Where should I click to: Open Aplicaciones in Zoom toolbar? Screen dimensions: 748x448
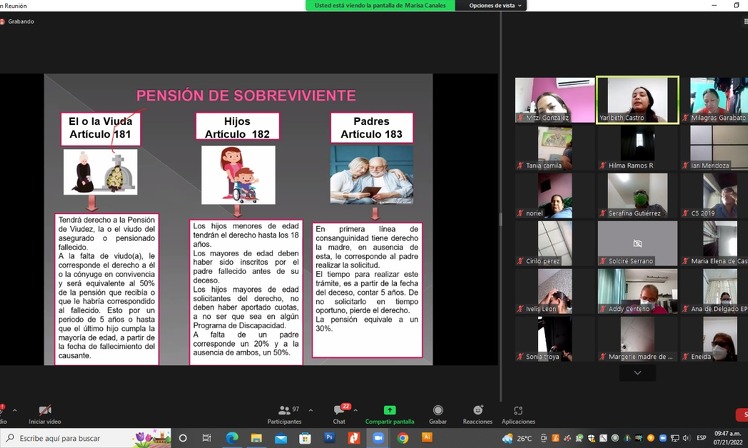[518, 414]
